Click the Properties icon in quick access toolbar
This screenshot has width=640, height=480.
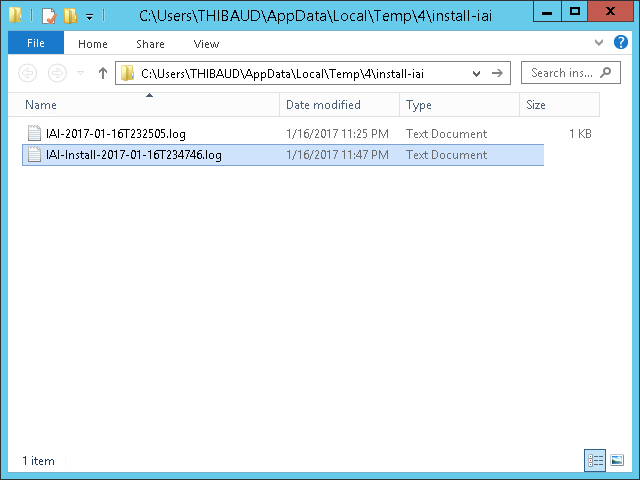point(48,15)
